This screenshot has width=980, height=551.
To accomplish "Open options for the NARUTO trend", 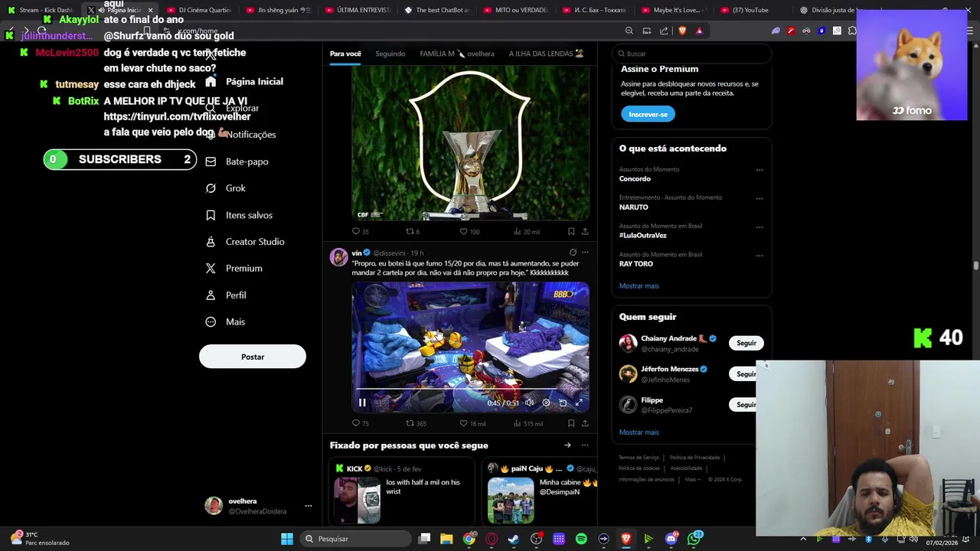I will click(759, 198).
